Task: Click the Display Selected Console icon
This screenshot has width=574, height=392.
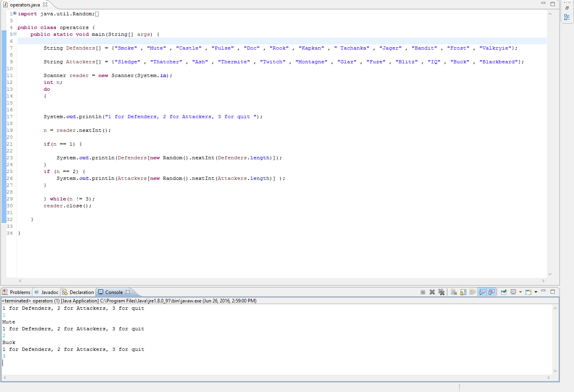Action: [513, 292]
